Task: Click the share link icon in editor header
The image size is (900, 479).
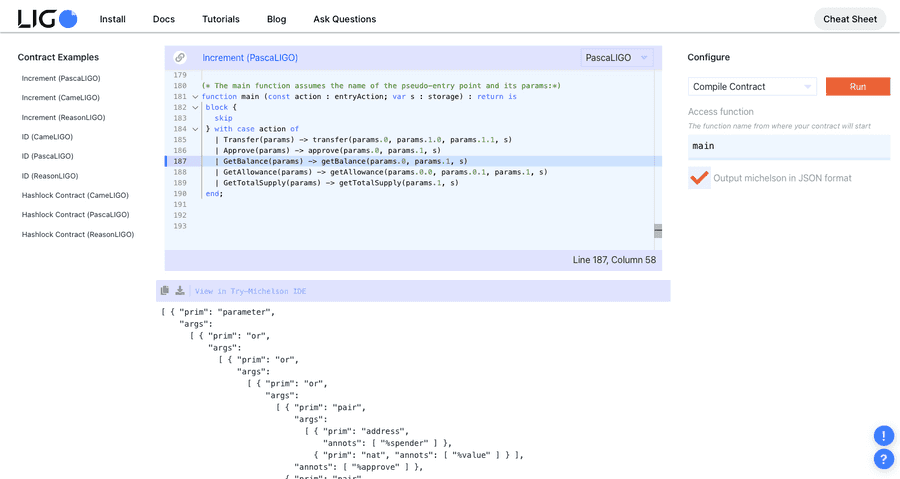Action: (x=180, y=58)
